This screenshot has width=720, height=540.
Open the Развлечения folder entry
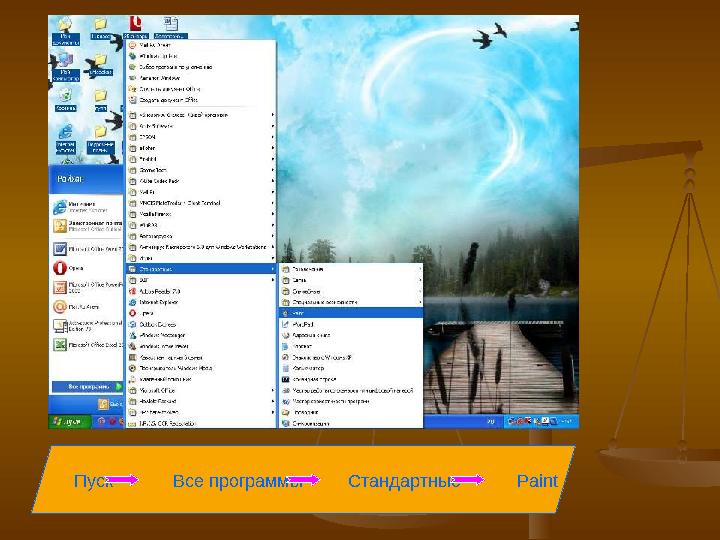pos(350,269)
